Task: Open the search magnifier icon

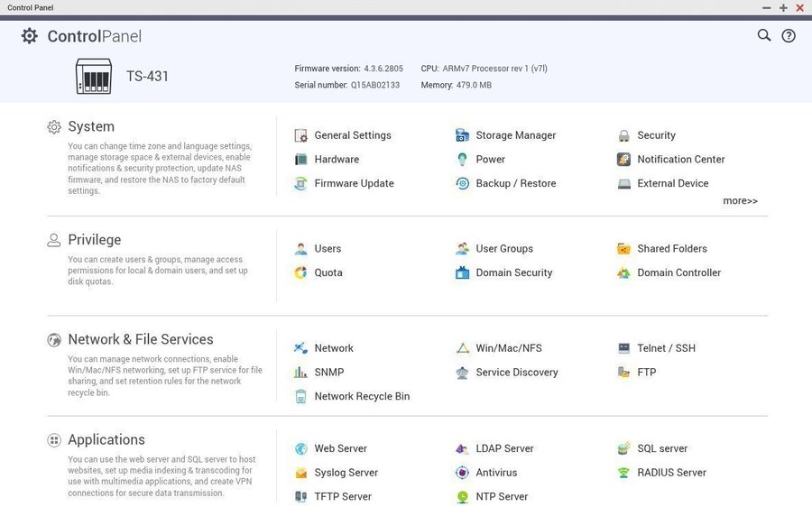Action: tap(764, 35)
